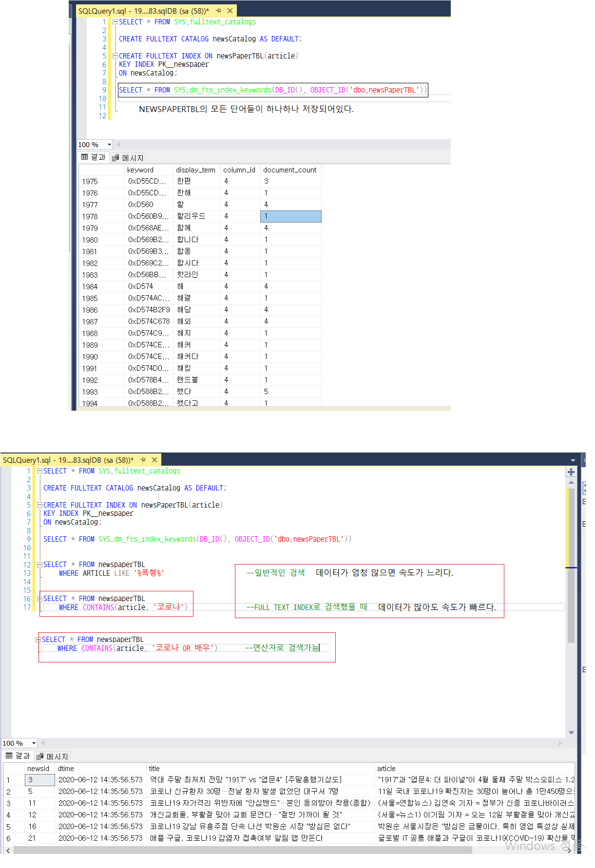Screen dimensions: 595x868
Task: Click line 3 CREATE FULLTEXT CATALOG in newsid window
Action: tap(135, 488)
